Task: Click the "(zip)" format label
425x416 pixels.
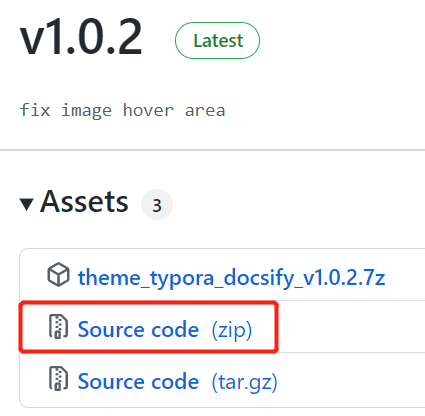Action: [x=232, y=330]
